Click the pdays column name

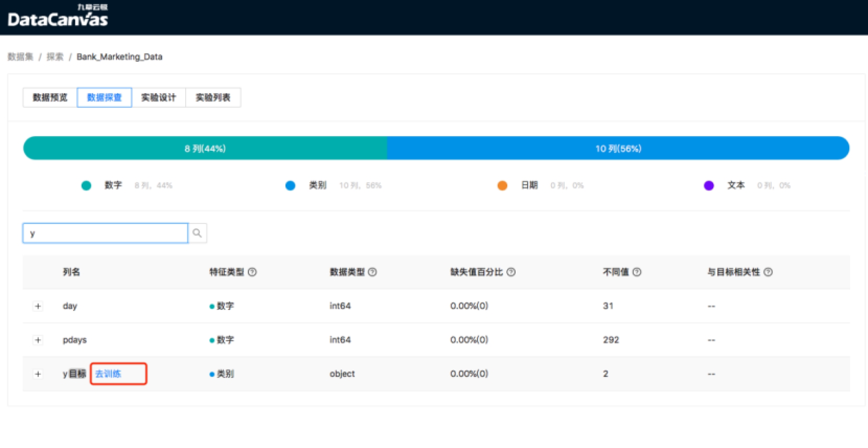pos(75,340)
